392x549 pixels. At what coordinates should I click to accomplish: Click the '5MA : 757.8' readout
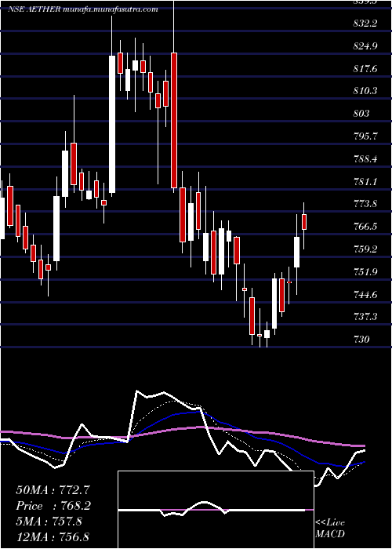pos(49,522)
